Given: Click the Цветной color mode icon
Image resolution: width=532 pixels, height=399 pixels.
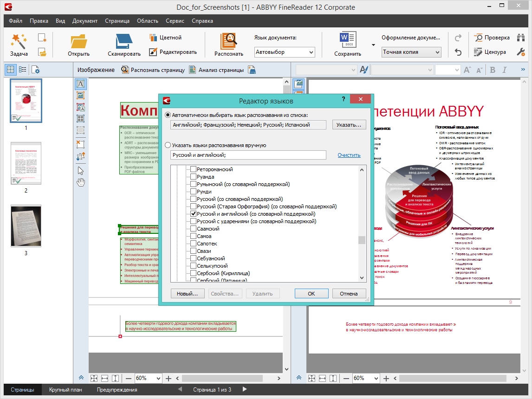Looking at the screenshot, I should pos(153,37).
